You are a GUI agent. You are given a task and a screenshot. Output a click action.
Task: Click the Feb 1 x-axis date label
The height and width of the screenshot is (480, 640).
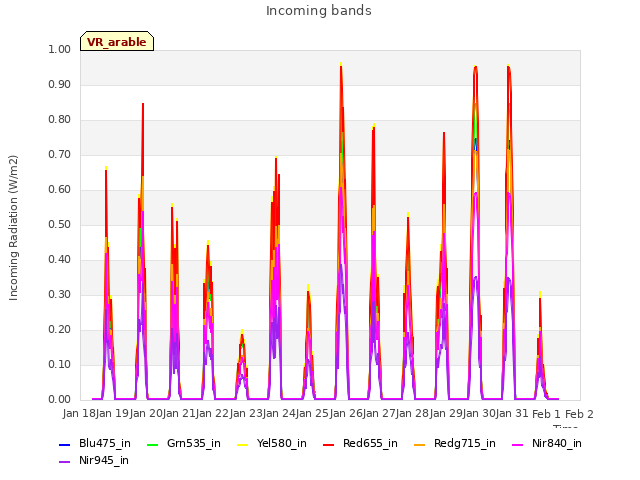coord(546,414)
